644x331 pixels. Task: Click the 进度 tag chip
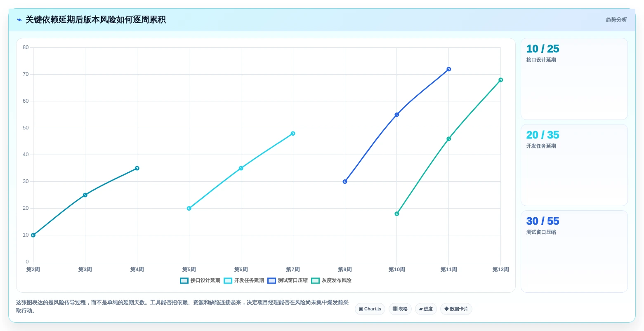pyautogui.click(x=426, y=309)
